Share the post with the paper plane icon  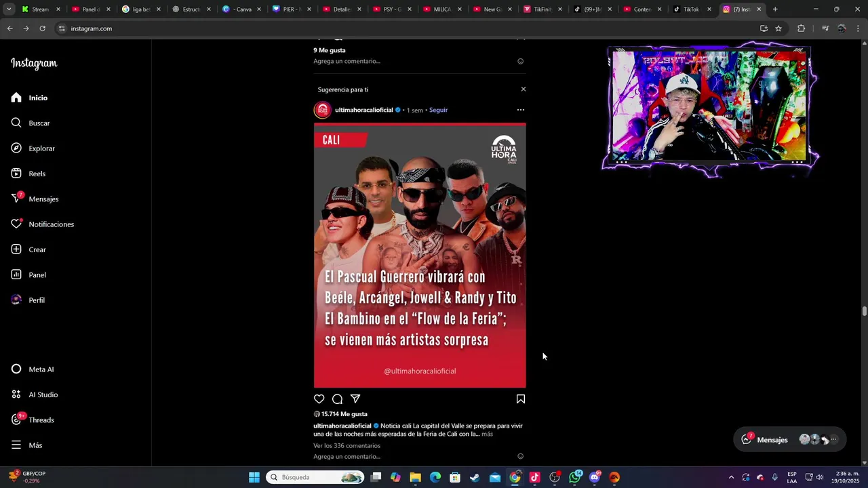(355, 399)
